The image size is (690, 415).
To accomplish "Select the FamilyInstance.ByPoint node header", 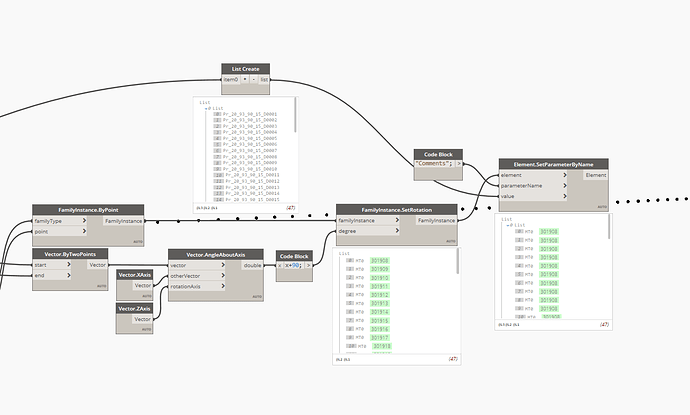I will pos(88,210).
